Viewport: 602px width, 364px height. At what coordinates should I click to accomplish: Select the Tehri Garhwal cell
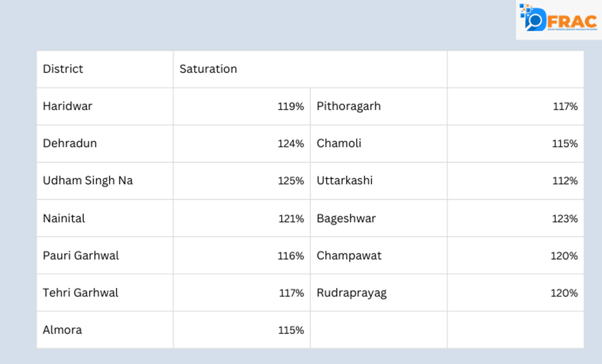(x=81, y=292)
